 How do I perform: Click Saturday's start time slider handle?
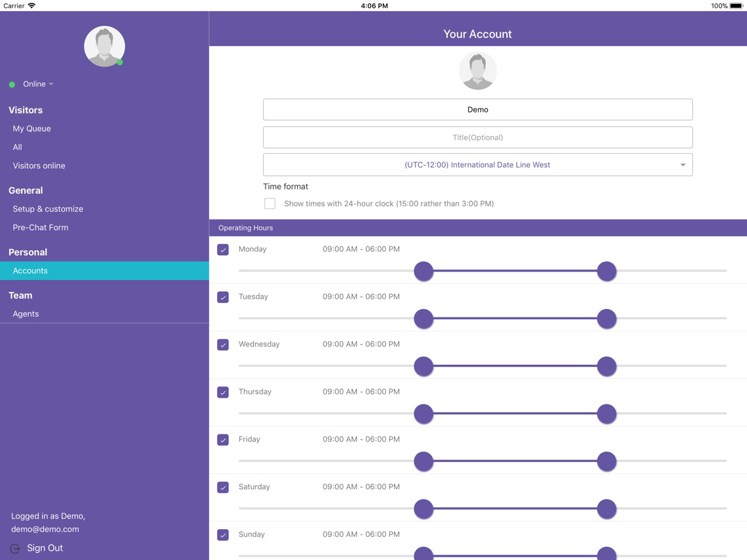click(423, 509)
